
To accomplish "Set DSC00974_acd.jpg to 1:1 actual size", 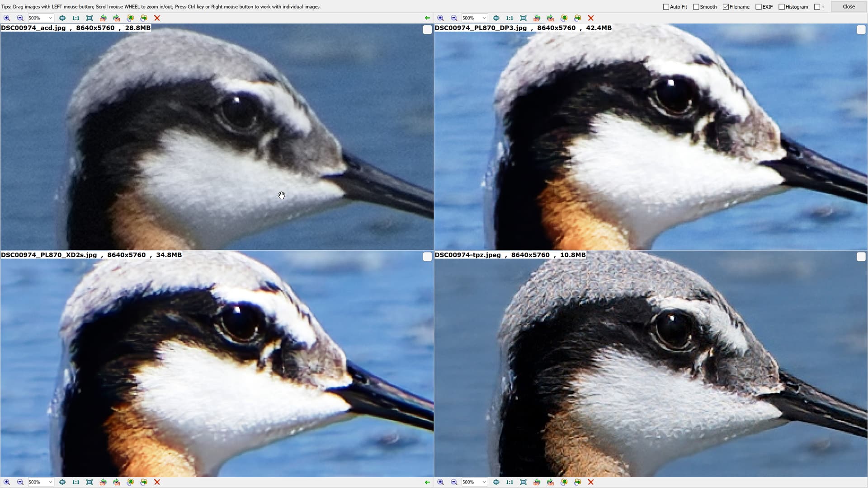I will pyautogui.click(x=76, y=18).
